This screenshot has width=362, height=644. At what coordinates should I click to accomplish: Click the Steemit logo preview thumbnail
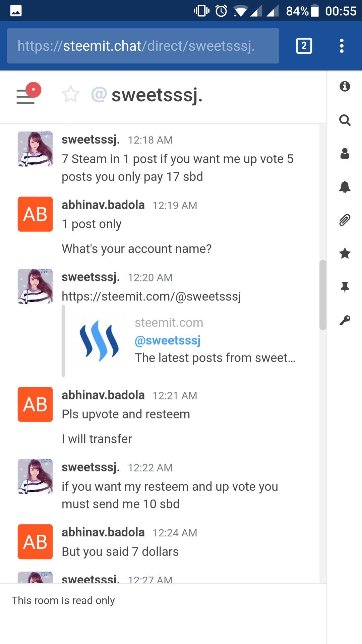tap(99, 341)
